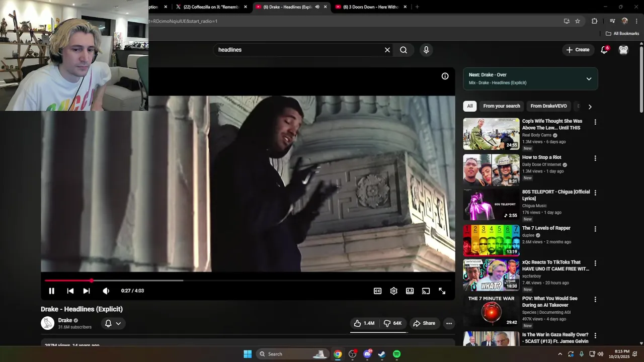
Task: Open more actions ellipsis under video
Action: [x=449, y=323]
